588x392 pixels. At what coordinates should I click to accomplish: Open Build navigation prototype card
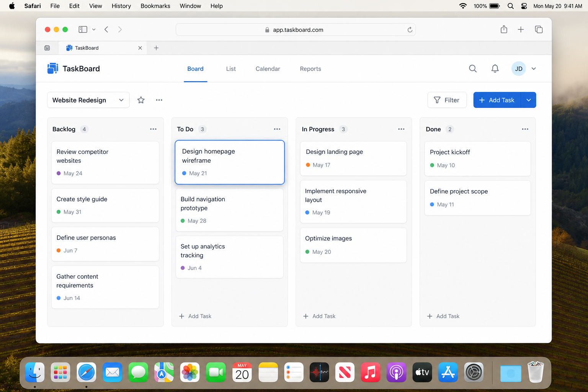point(230,210)
